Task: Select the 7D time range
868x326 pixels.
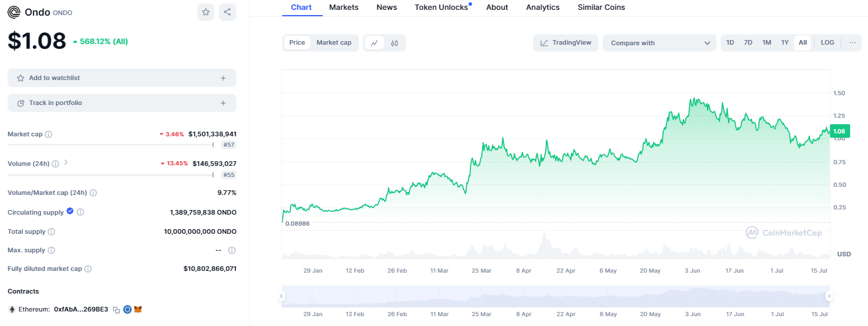Action: [748, 43]
